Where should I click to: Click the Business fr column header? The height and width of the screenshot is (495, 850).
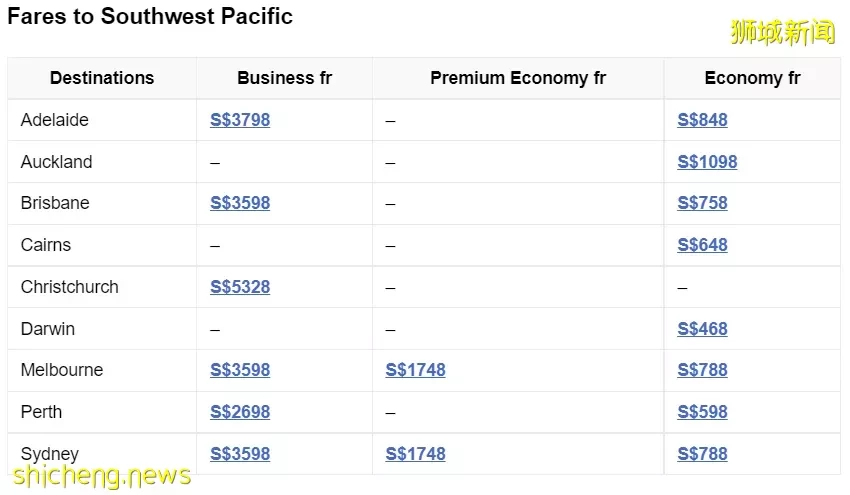point(284,78)
